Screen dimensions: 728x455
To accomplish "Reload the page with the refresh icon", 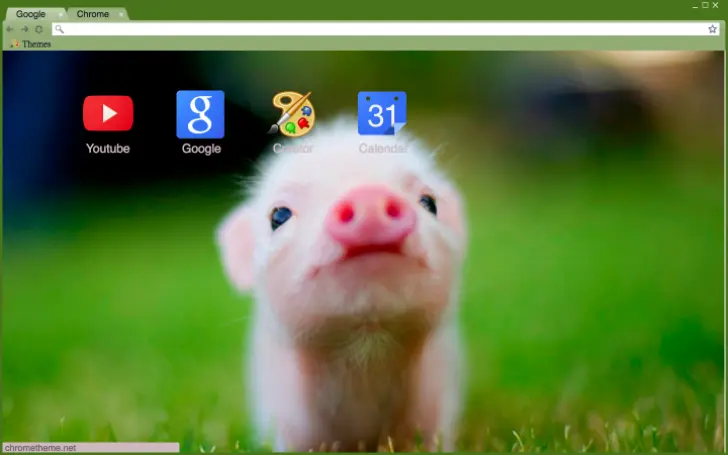I will click(38, 29).
